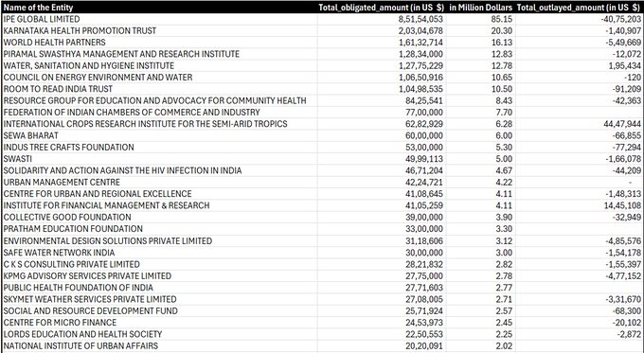Select obligated amount 39,00,000
The image size is (644, 353).
click(424, 217)
